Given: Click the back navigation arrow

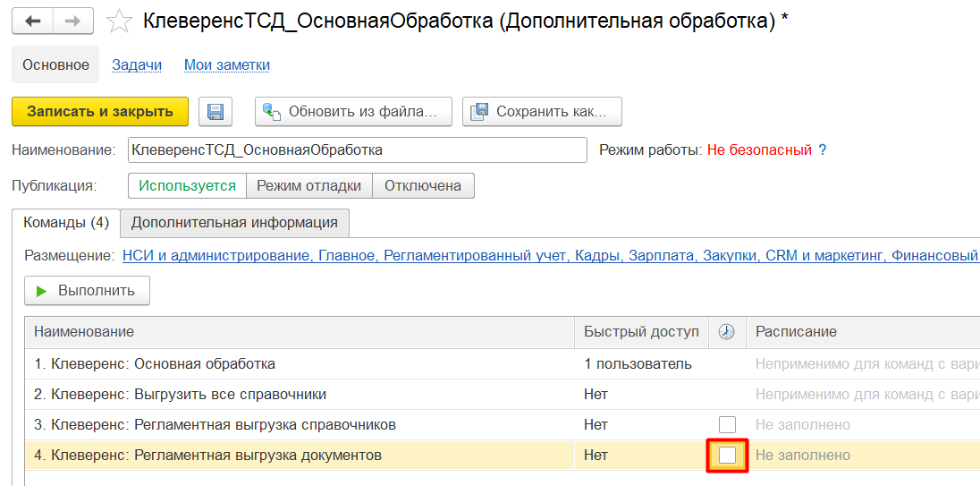Looking at the screenshot, I should pyautogui.click(x=32, y=21).
